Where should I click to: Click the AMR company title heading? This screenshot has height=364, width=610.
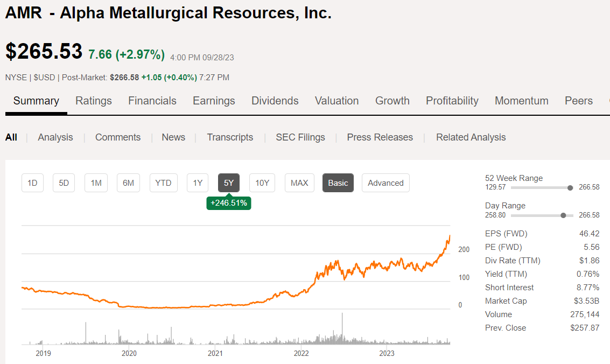coord(168,13)
